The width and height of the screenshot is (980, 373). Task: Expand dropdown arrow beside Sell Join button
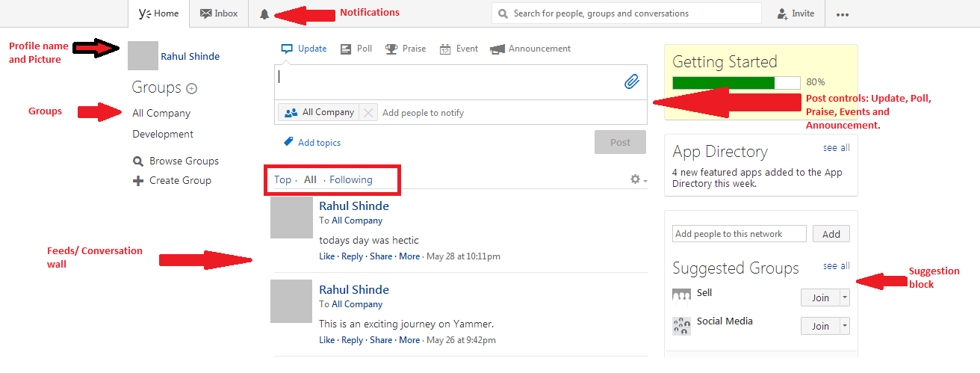point(844,298)
